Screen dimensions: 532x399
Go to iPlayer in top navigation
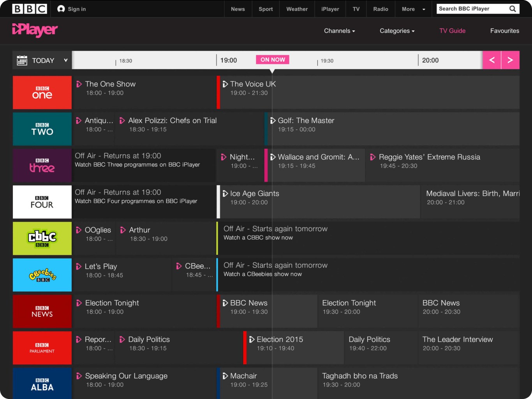330,9
